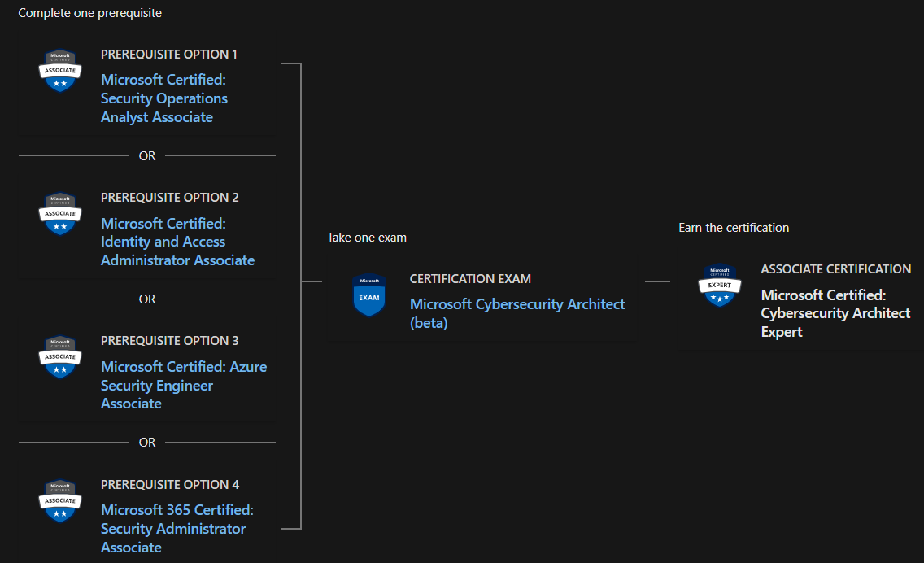Click 'PREREQUISITE OPTION 2' heading

coord(170,198)
